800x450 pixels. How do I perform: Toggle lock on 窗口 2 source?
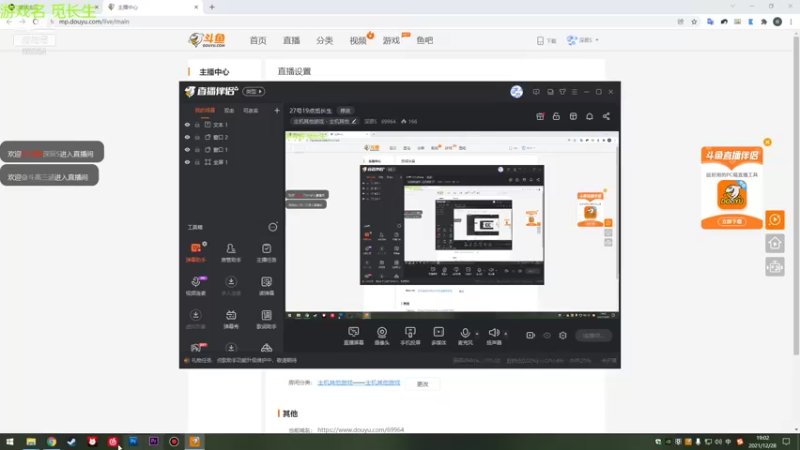pos(197,137)
